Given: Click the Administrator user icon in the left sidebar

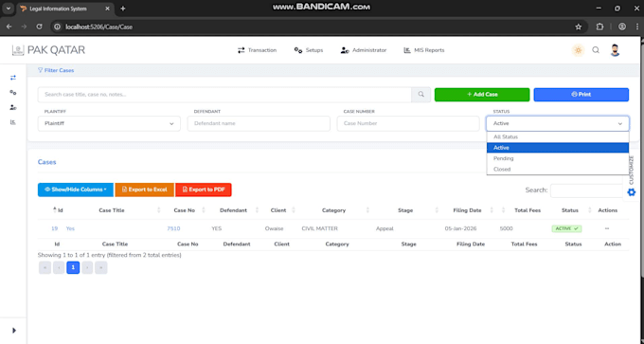Looking at the screenshot, I should 13,107.
